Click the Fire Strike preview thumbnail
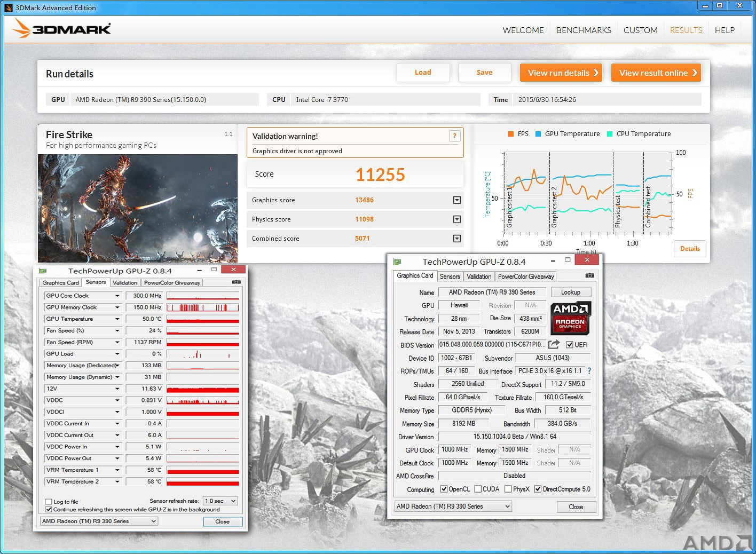Image resolution: width=756 pixels, height=554 pixels. coord(138,208)
